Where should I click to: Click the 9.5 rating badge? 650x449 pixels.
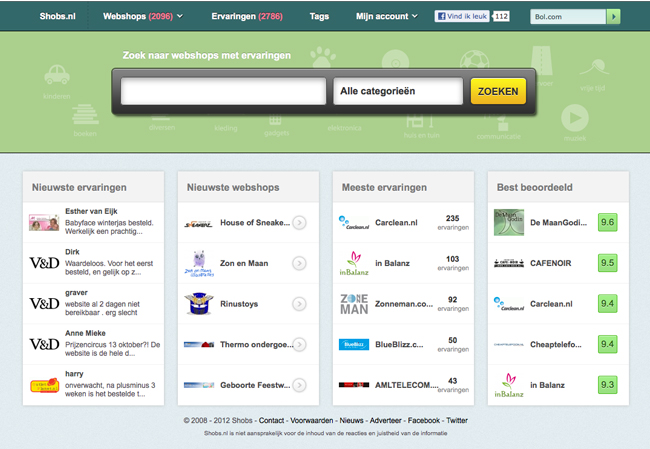[607, 263]
